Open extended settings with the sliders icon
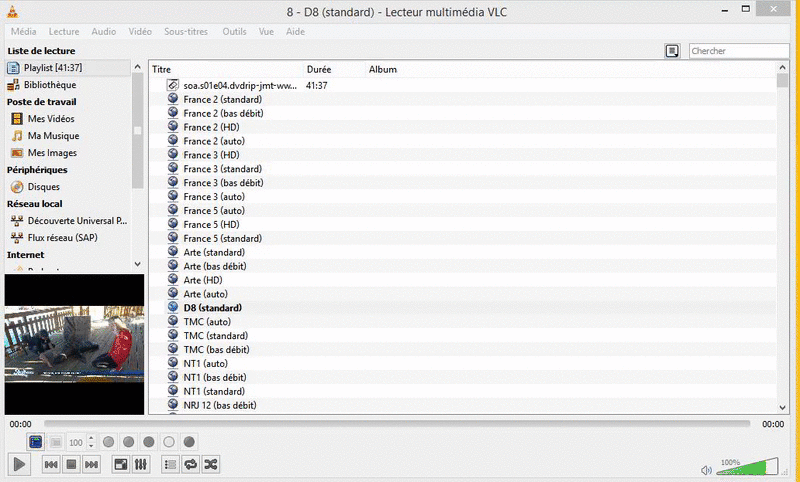Image resolution: width=800 pixels, height=482 pixels. pos(141,464)
